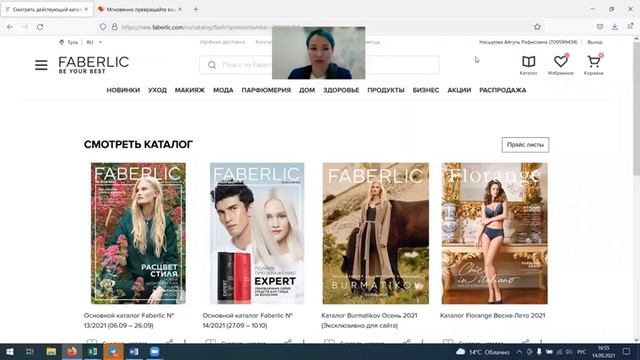Click the page vertical scrollbar thumb
The height and width of the screenshot is (360, 640).
coord(636,108)
